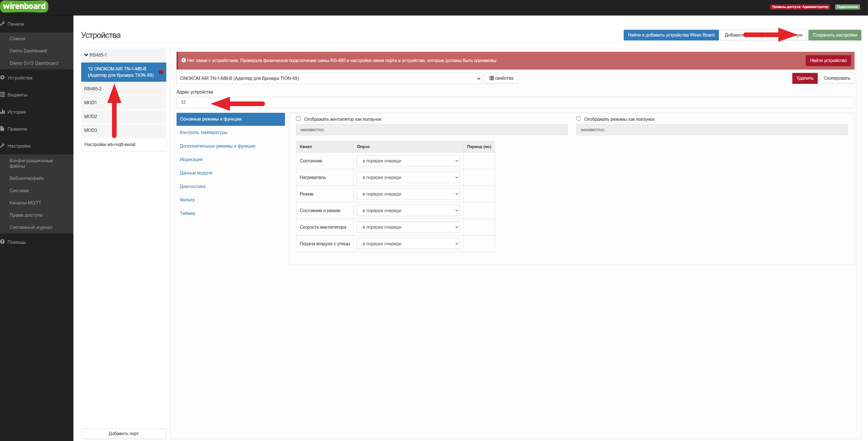Click the Адрес устройства input field
This screenshot has width=868, height=441.
(x=515, y=102)
